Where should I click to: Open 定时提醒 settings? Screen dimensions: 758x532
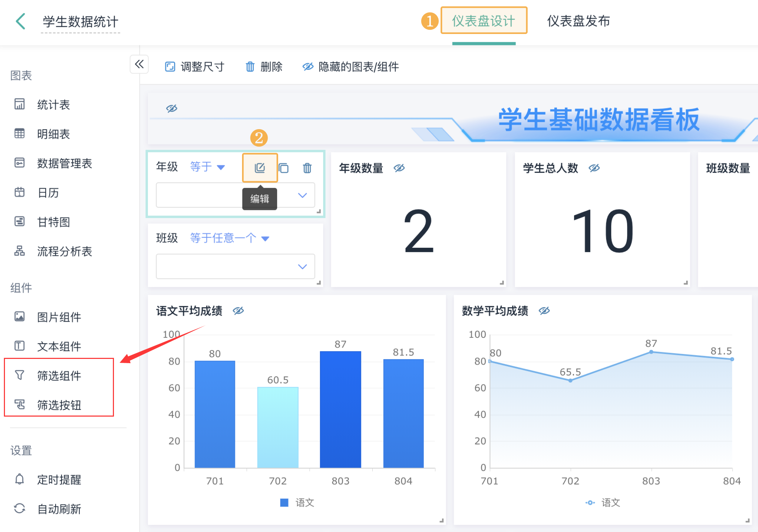coord(59,480)
